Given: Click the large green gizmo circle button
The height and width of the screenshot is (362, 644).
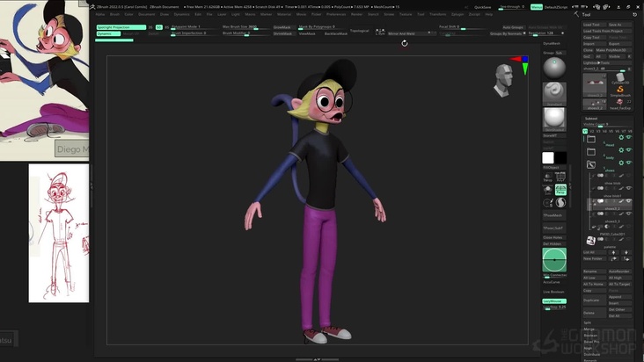Looking at the screenshot, I should point(554,260).
